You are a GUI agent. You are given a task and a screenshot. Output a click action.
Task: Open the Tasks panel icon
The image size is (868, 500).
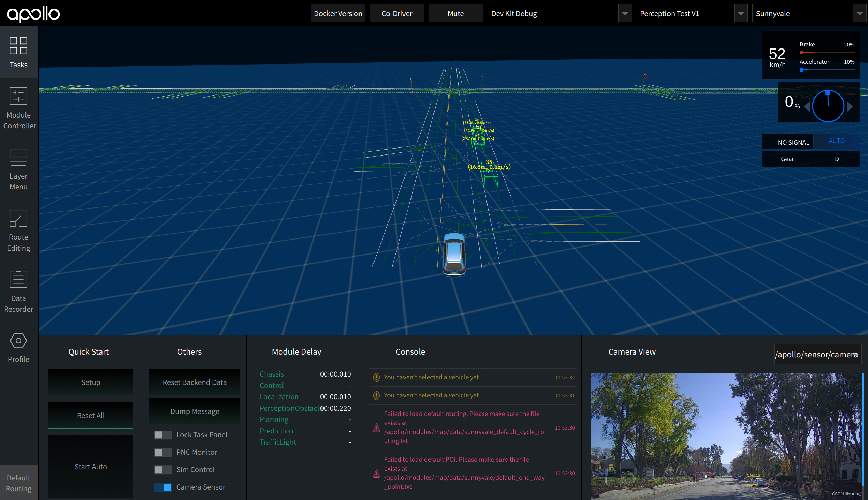point(18,46)
